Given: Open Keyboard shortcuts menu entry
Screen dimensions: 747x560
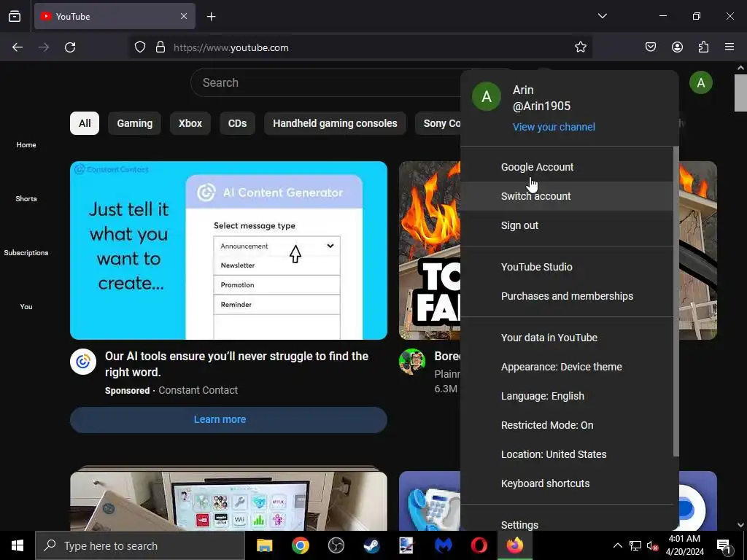Looking at the screenshot, I should point(567,483).
